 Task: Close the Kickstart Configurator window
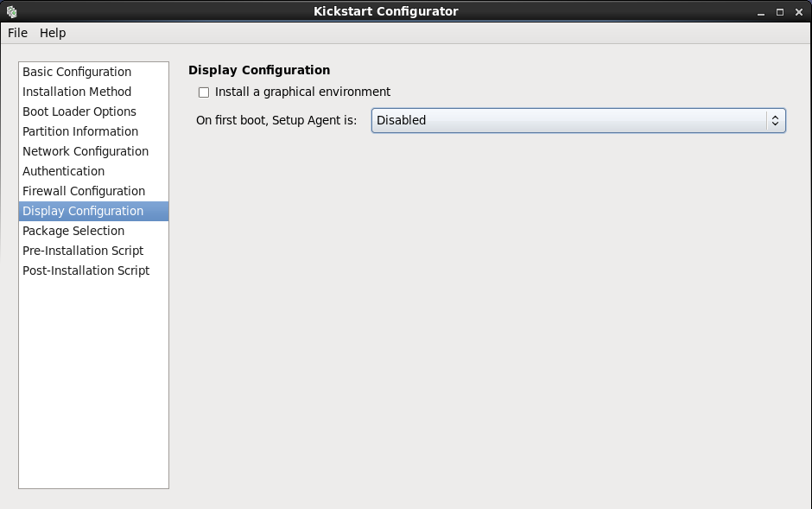(798, 12)
